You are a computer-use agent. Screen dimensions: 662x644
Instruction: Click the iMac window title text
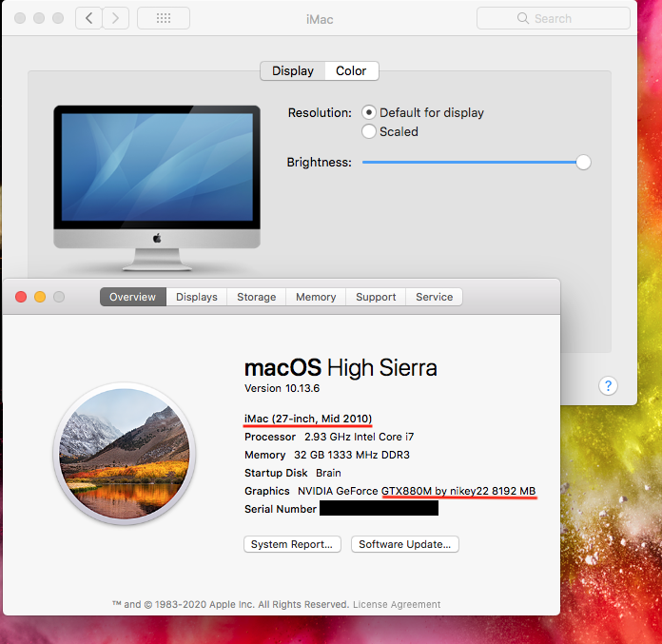pos(320,19)
